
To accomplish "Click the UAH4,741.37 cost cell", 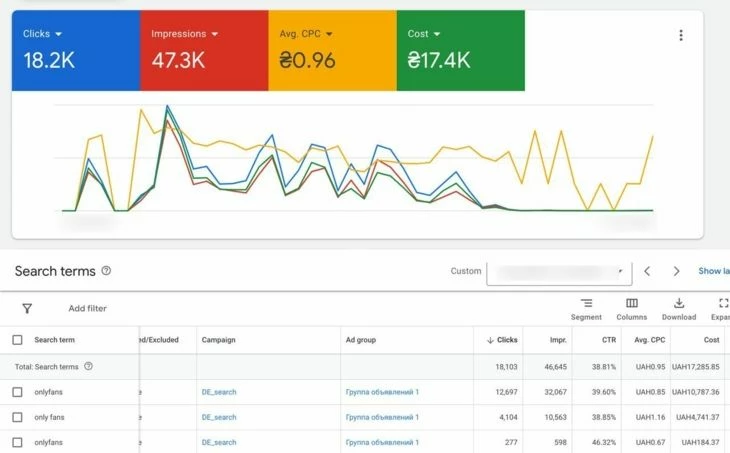I will click(x=697, y=417).
